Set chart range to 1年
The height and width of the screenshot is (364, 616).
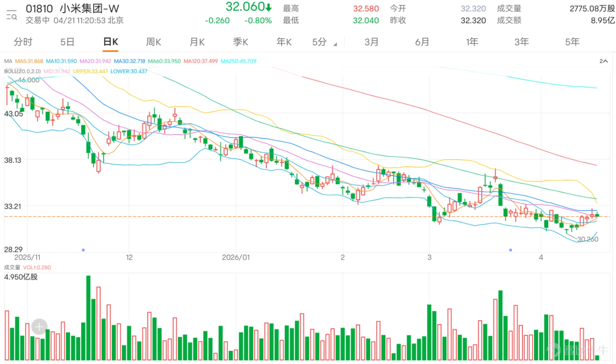(472, 42)
